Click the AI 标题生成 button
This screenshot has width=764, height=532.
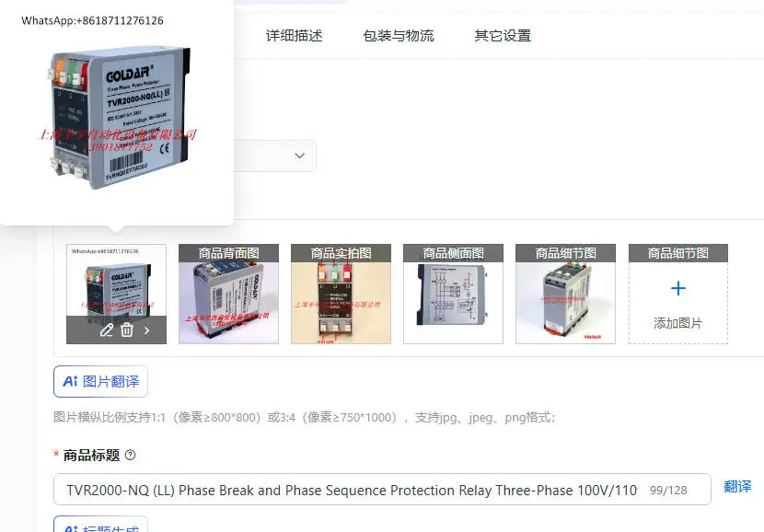click(101, 525)
